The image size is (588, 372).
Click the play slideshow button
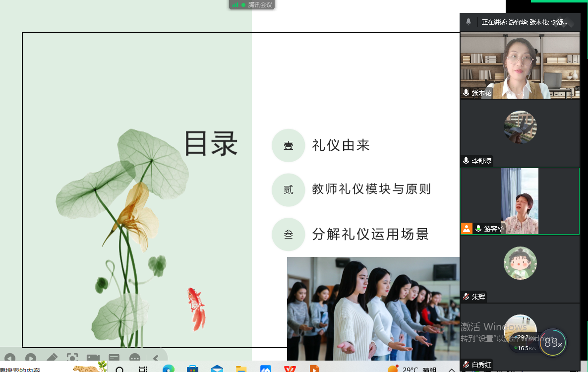pyautogui.click(x=30, y=358)
